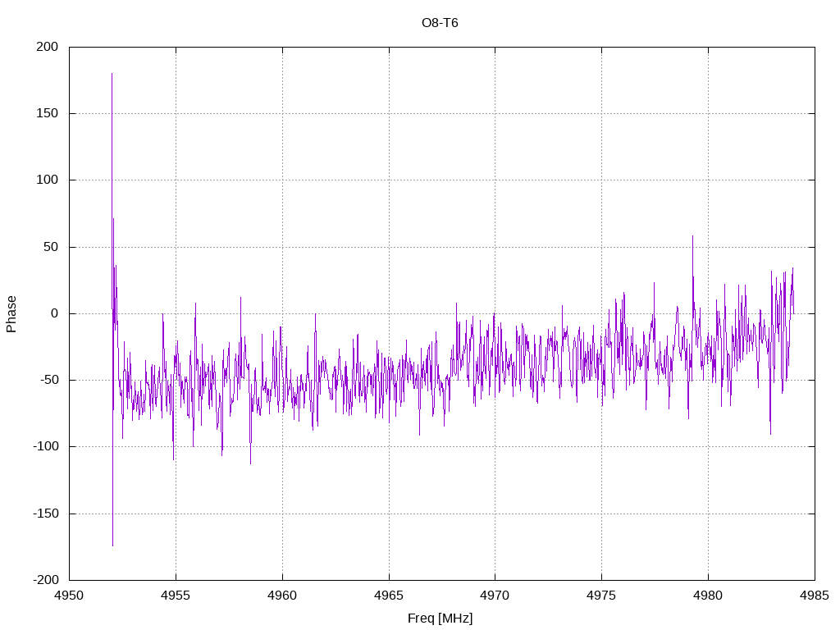Click the y-axis tick label 50
This screenshot has height=630, width=840.
point(51,247)
